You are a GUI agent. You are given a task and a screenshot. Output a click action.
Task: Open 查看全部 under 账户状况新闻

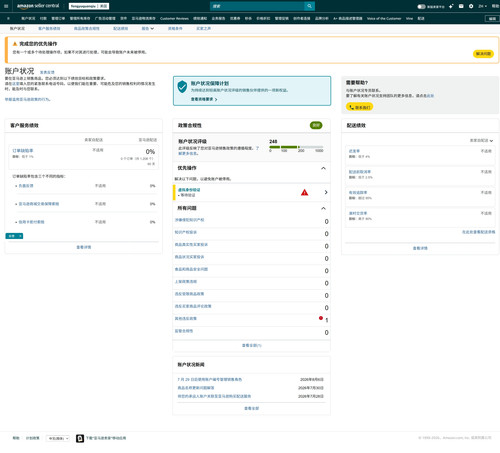tap(252, 408)
